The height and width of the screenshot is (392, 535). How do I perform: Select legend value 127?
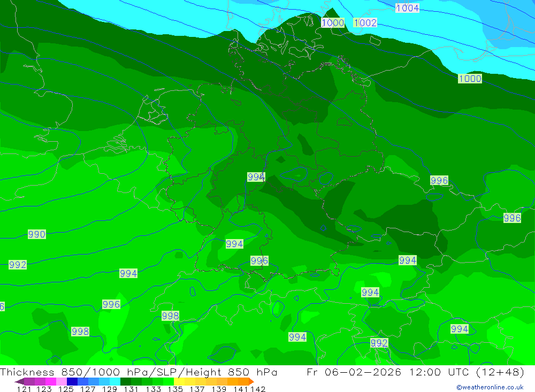click(88, 389)
